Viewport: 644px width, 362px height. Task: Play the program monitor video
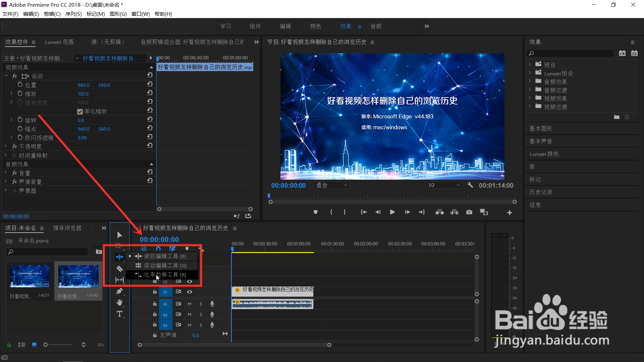(392, 212)
